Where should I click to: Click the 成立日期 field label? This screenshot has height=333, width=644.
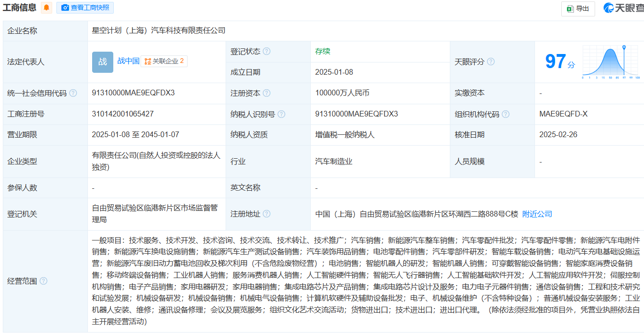[x=245, y=72]
